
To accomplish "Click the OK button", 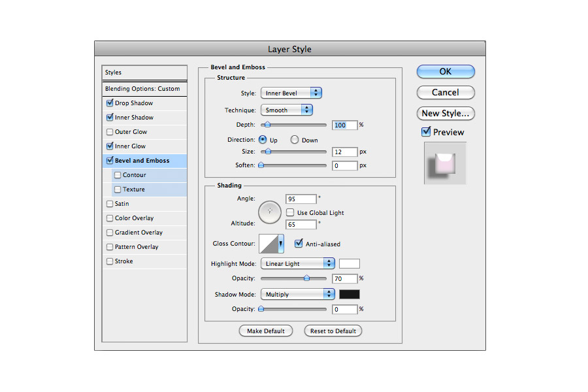I will (x=446, y=72).
